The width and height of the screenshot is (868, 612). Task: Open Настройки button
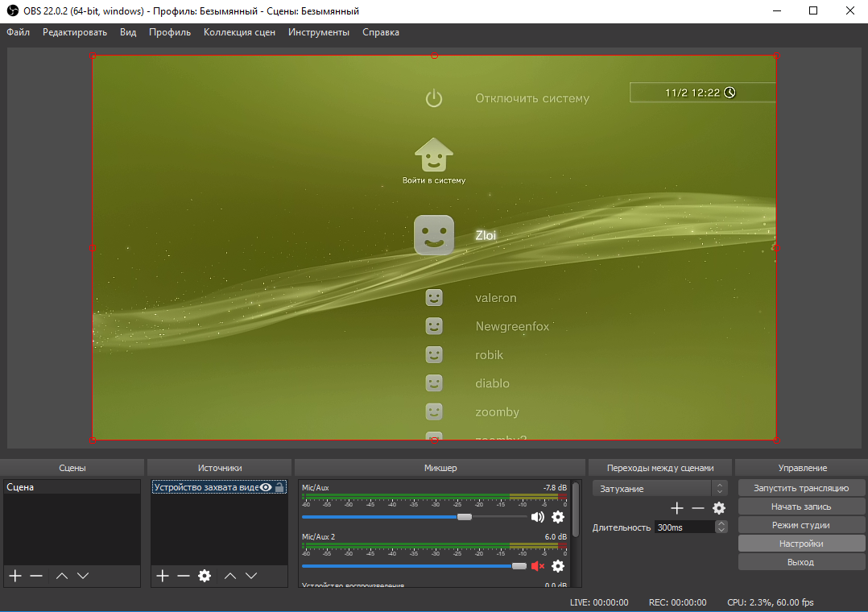point(801,544)
